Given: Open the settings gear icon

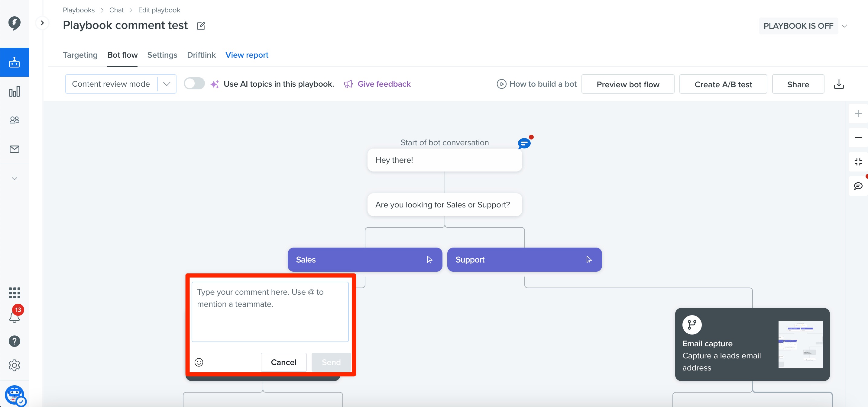Looking at the screenshot, I should 14,365.
